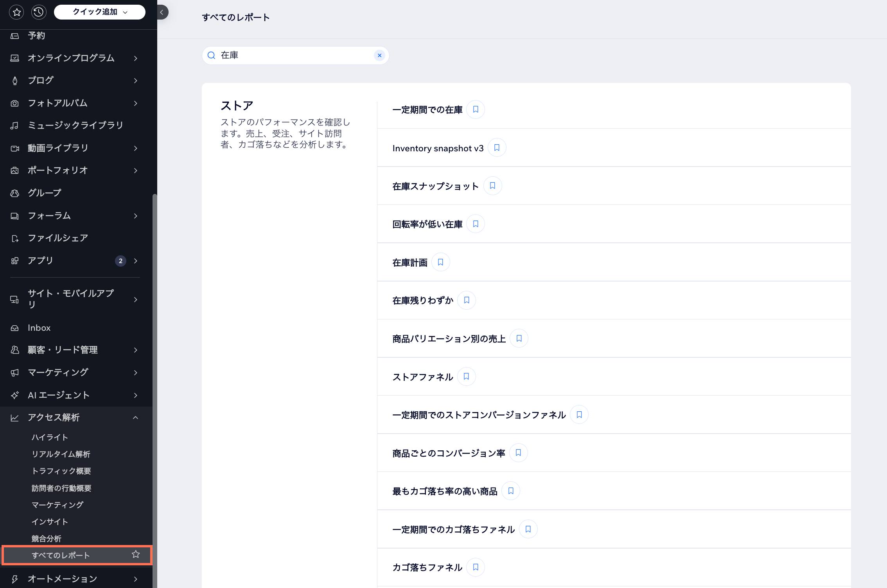Click the favorites star icon at top left
Viewport: 887px width, 588px height.
pyautogui.click(x=16, y=12)
